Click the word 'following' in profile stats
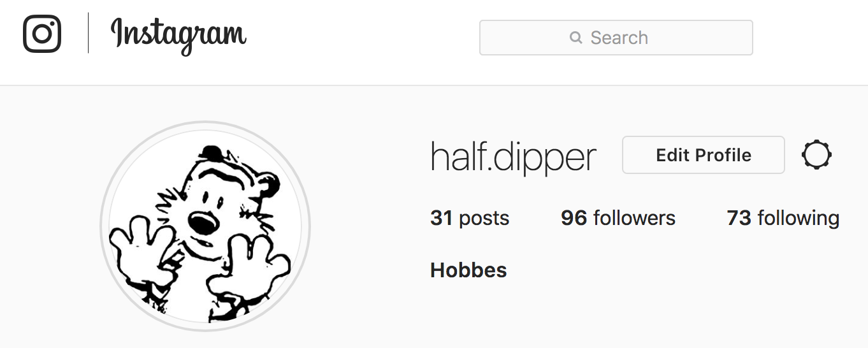This screenshot has width=868, height=348. tap(799, 219)
